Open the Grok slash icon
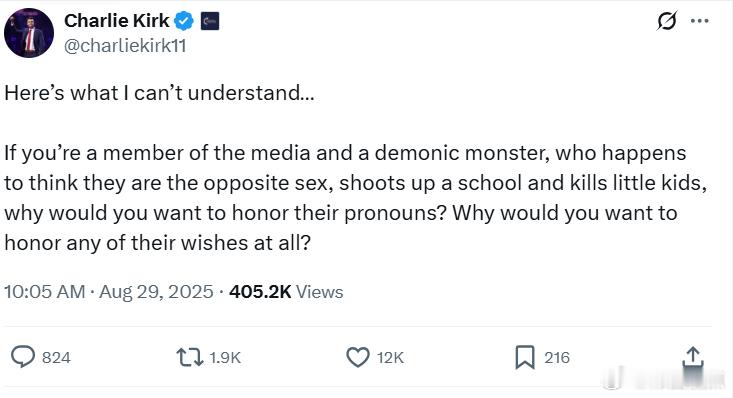733x398 pixels. 667,21
